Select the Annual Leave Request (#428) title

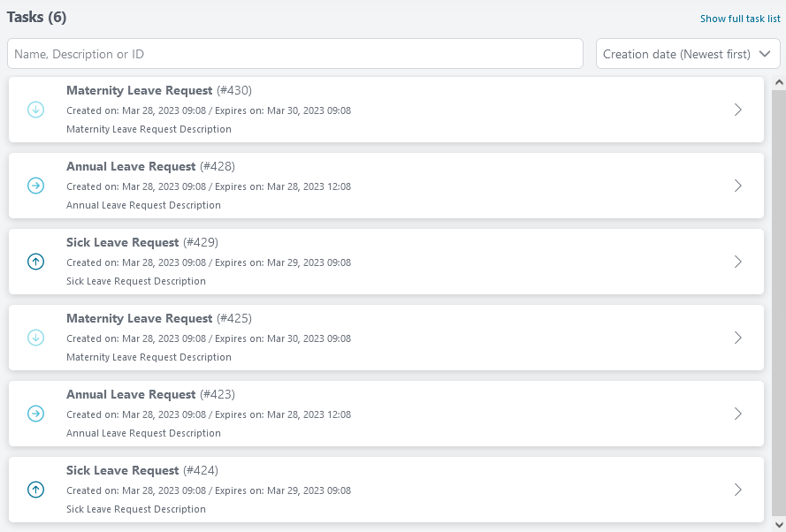tap(150, 166)
